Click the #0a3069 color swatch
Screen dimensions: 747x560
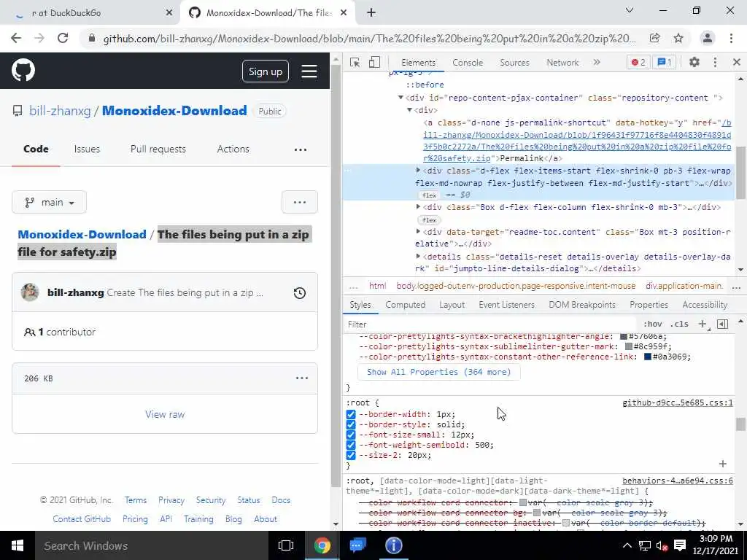(x=648, y=357)
